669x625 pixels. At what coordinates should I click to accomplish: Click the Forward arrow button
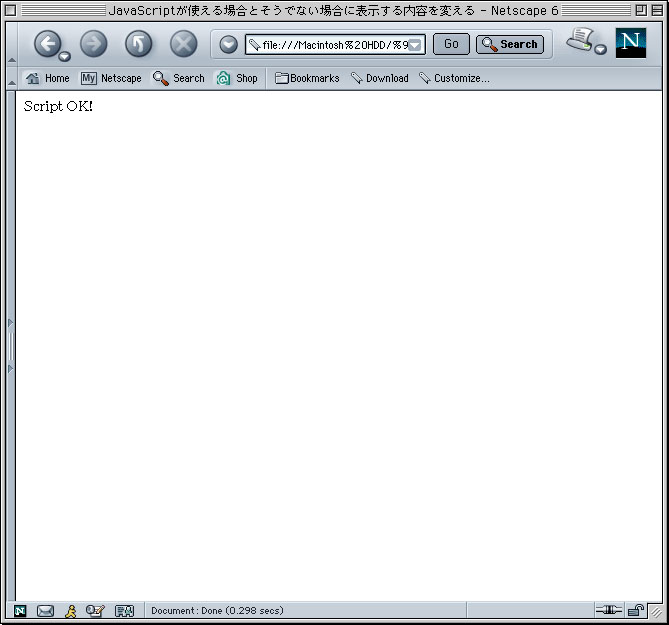(93, 44)
